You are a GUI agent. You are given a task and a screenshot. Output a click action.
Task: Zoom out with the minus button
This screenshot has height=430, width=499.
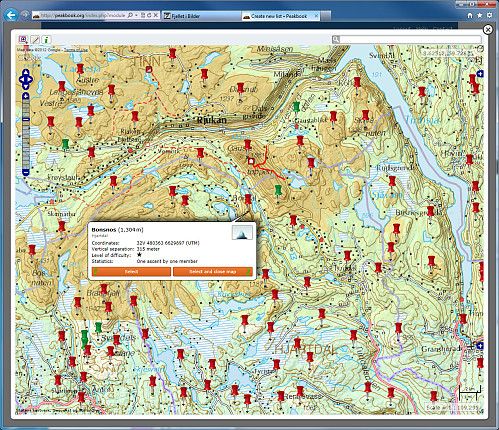26,172
